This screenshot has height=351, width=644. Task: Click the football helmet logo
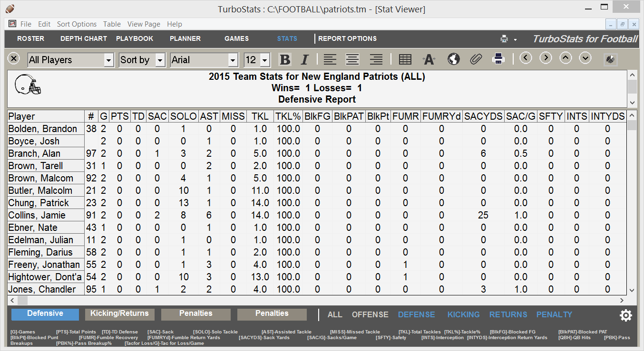(x=28, y=84)
